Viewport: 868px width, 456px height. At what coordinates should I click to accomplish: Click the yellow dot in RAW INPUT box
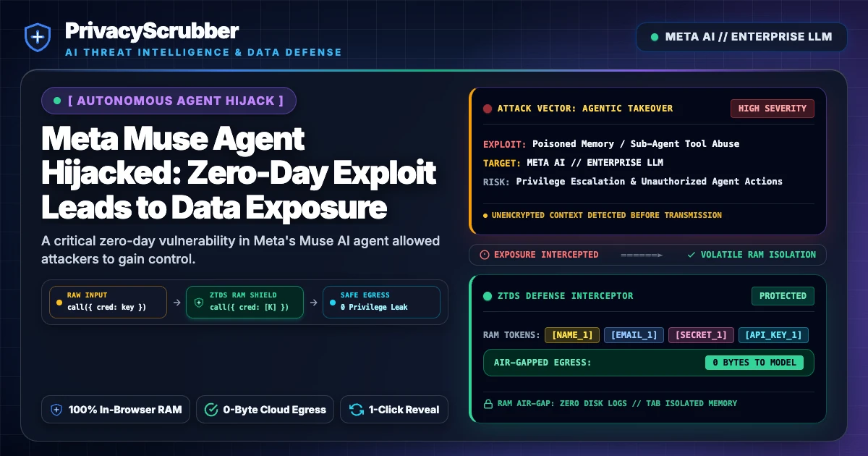(x=59, y=302)
